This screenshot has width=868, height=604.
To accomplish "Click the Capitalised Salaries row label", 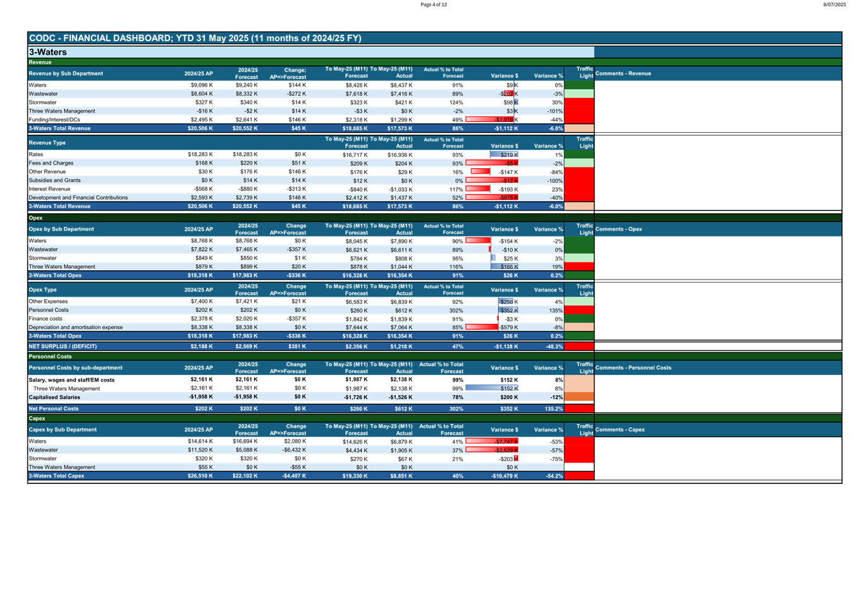I will [x=54, y=397].
